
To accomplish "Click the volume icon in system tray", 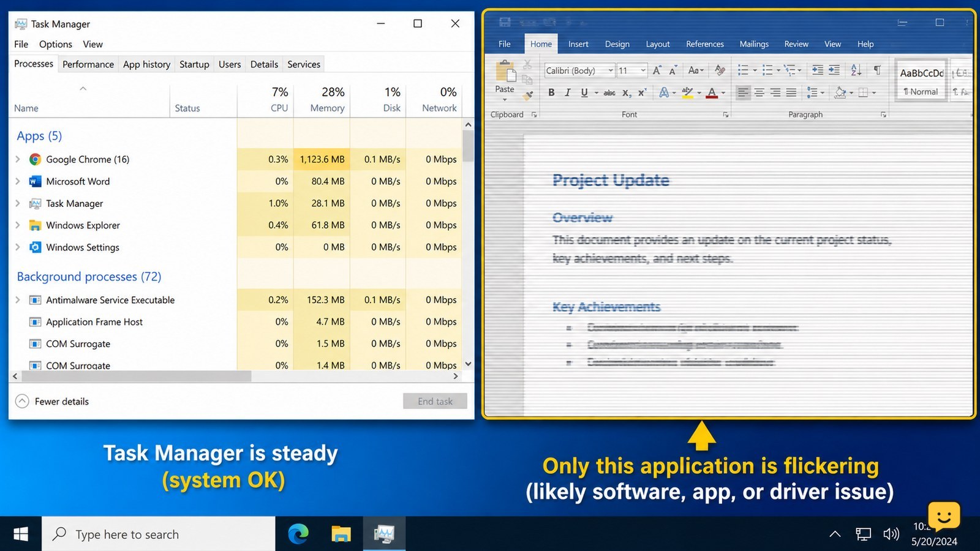I will tap(891, 534).
